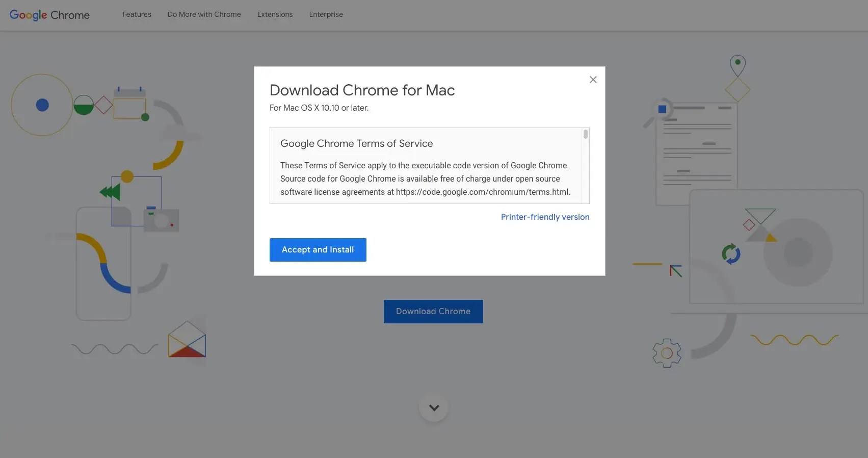The image size is (868, 458).
Task: Click the Google Chrome logo
Action: tap(49, 15)
